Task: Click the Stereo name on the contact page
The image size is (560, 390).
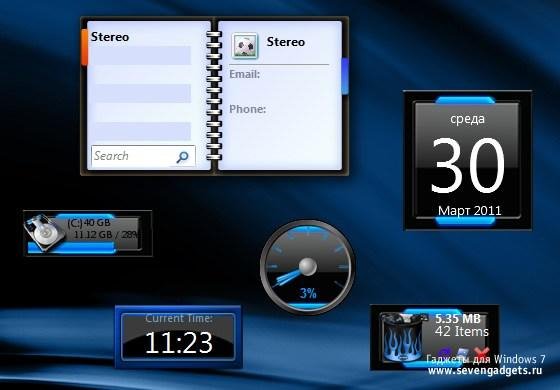Action: (x=286, y=42)
